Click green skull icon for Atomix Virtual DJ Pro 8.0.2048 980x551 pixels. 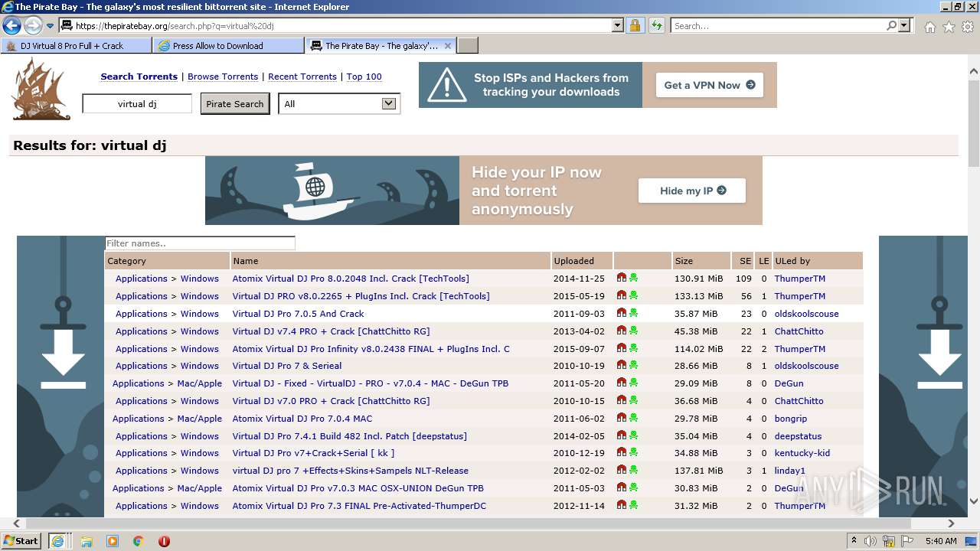point(633,278)
